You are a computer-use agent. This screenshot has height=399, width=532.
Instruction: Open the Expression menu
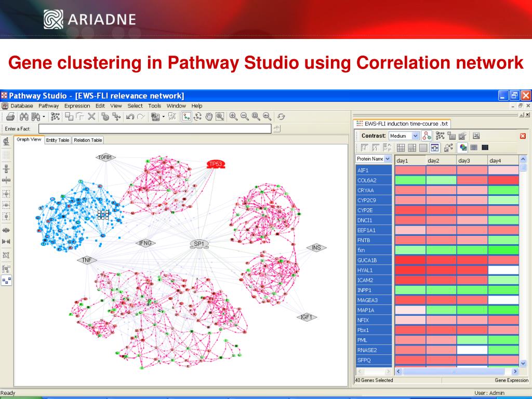pyautogui.click(x=77, y=106)
